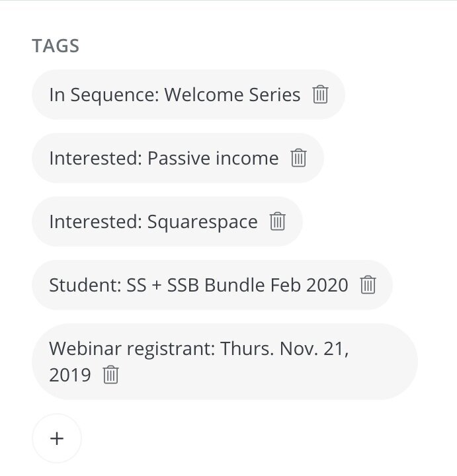Select the In Sequence: Welcome Series tag label

(175, 95)
